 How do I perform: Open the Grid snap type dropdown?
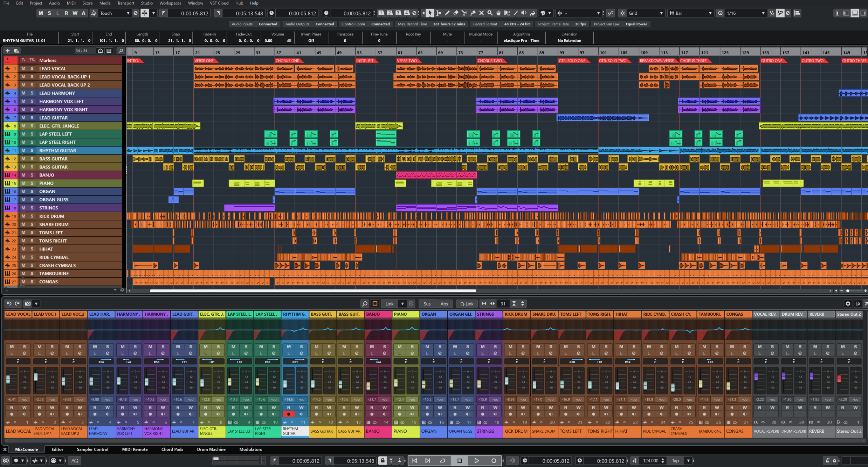[661, 13]
